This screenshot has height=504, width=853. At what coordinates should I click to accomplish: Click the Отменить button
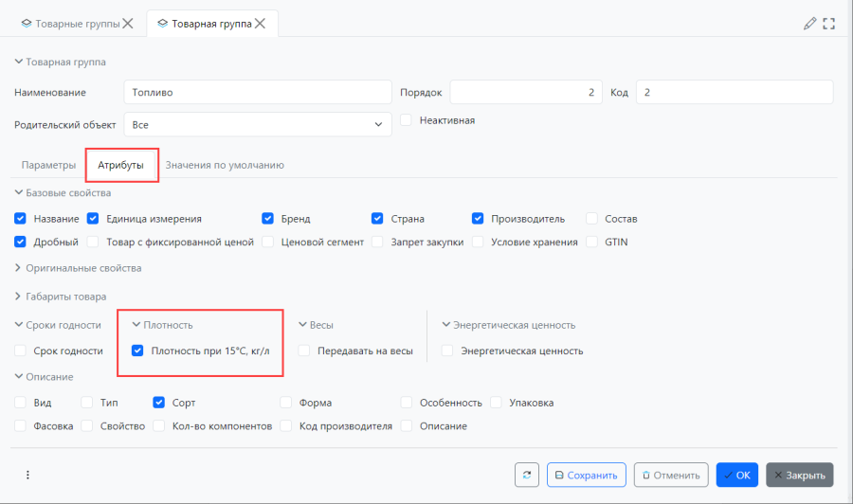(x=670, y=476)
